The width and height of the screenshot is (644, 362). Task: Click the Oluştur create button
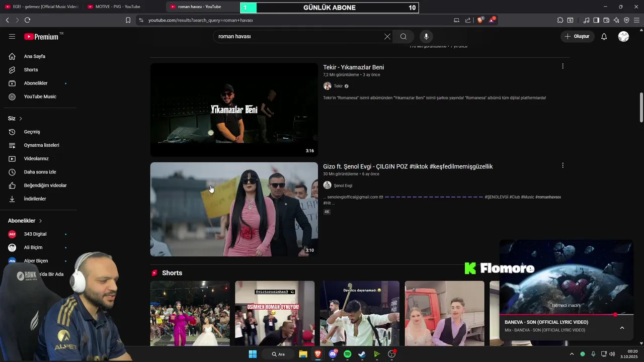(577, 36)
